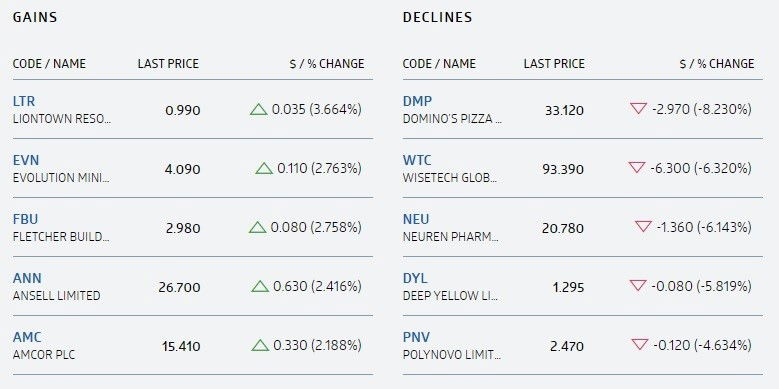Click the red triangle for PNV decline
The image size is (779, 389).
pyautogui.click(x=639, y=344)
